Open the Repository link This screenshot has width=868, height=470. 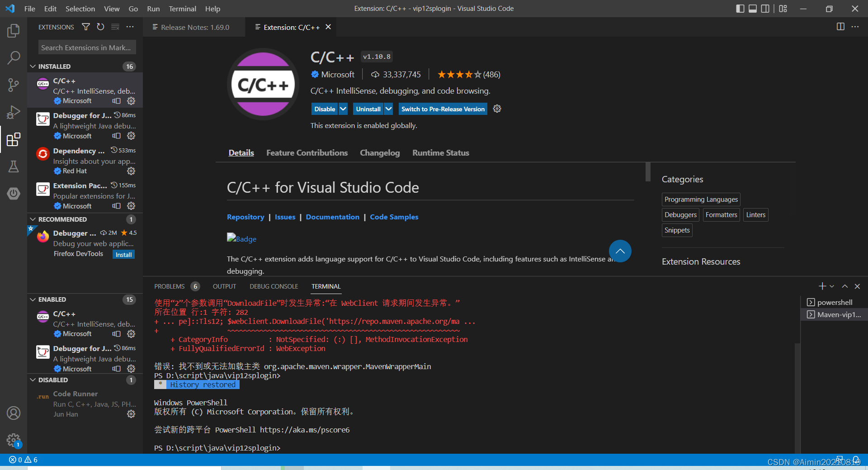click(245, 217)
